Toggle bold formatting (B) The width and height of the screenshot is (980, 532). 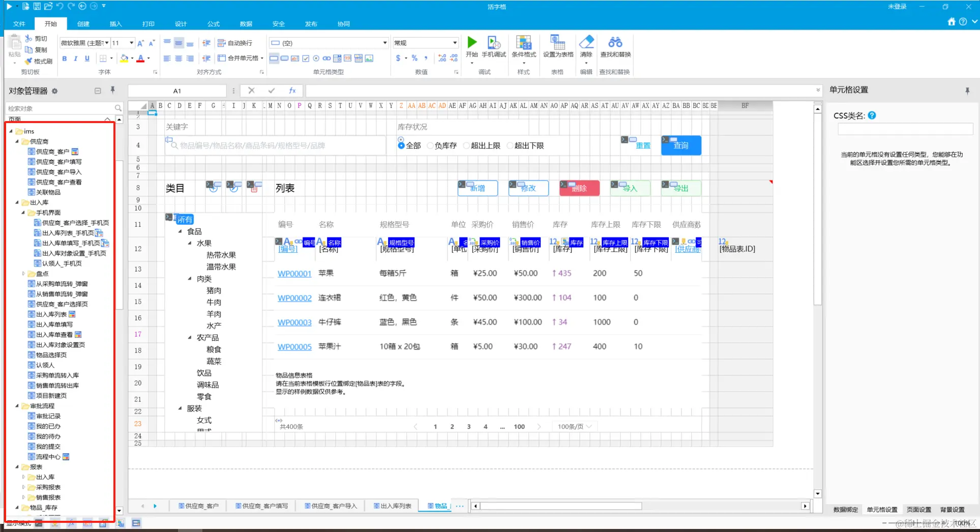65,58
